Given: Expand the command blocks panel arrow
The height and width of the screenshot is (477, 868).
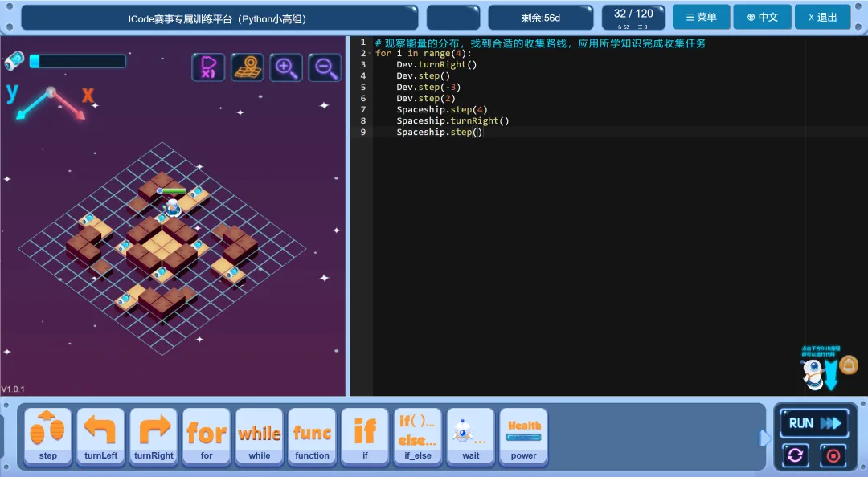Looking at the screenshot, I should [764, 438].
